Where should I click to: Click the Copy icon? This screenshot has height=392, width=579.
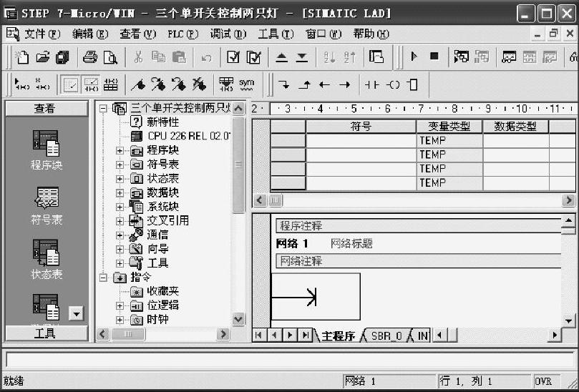(158, 57)
